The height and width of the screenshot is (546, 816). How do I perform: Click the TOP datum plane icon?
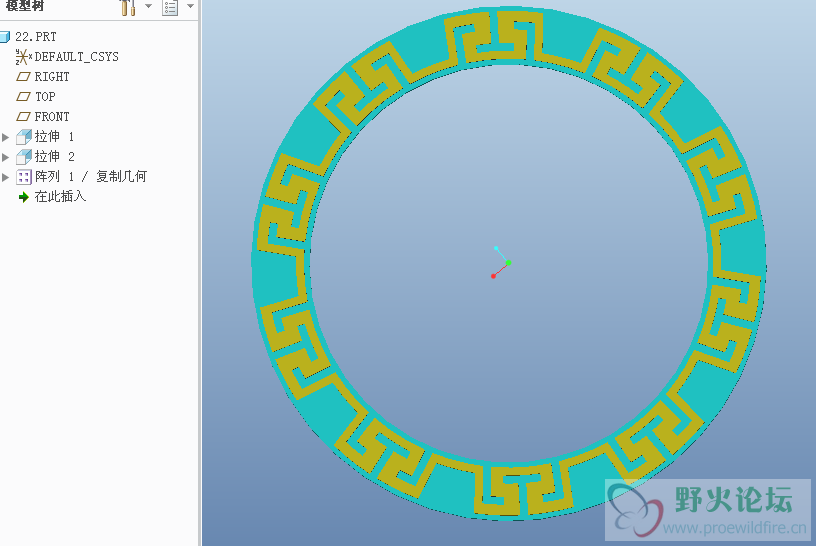(23, 97)
